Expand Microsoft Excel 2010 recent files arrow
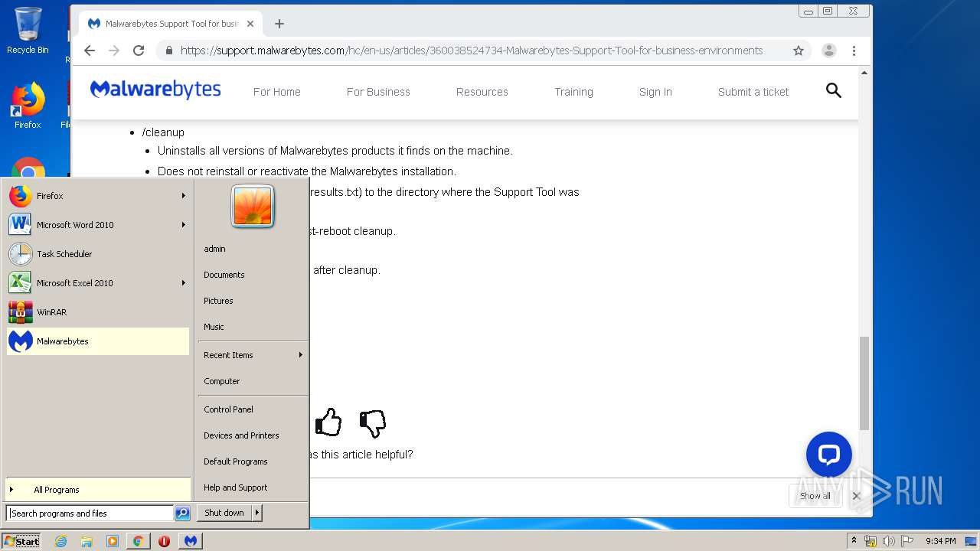The image size is (980, 551). coord(184,283)
